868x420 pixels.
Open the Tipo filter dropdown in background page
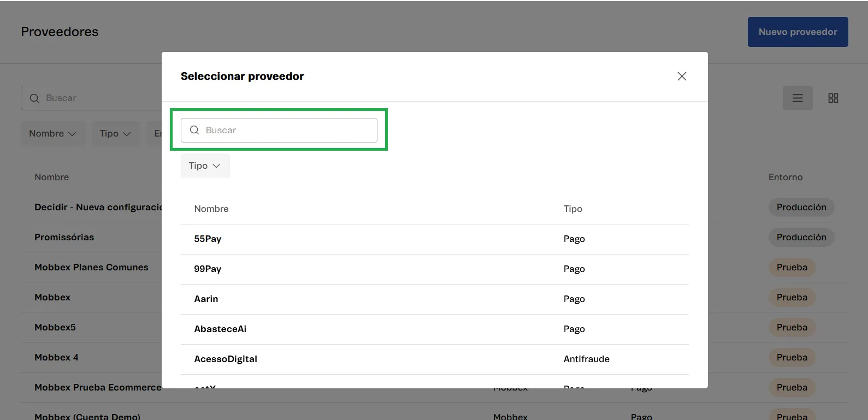point(115,134)
